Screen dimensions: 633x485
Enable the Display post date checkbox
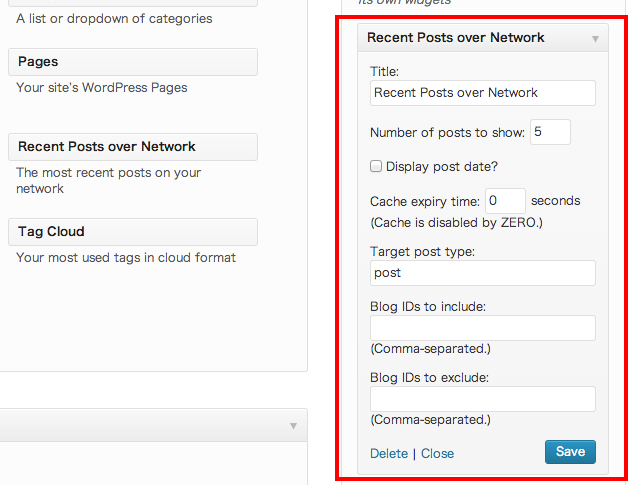[376, 166]
